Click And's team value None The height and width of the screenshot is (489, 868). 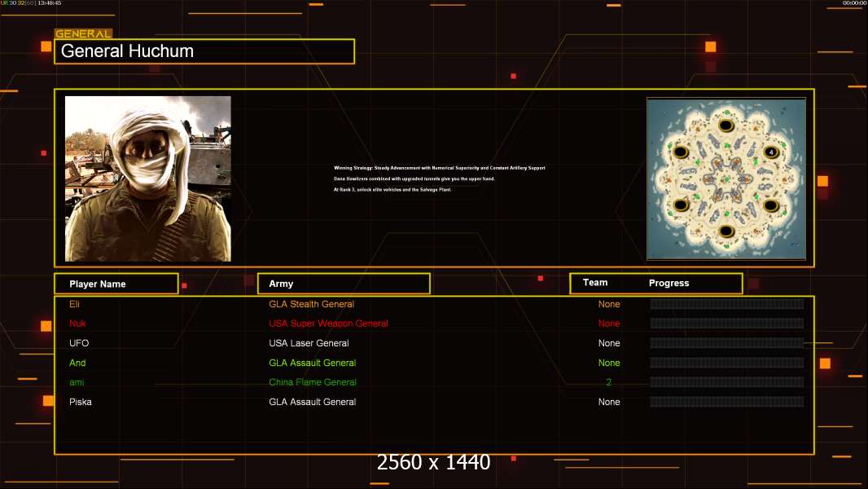(x=609, y=363)
